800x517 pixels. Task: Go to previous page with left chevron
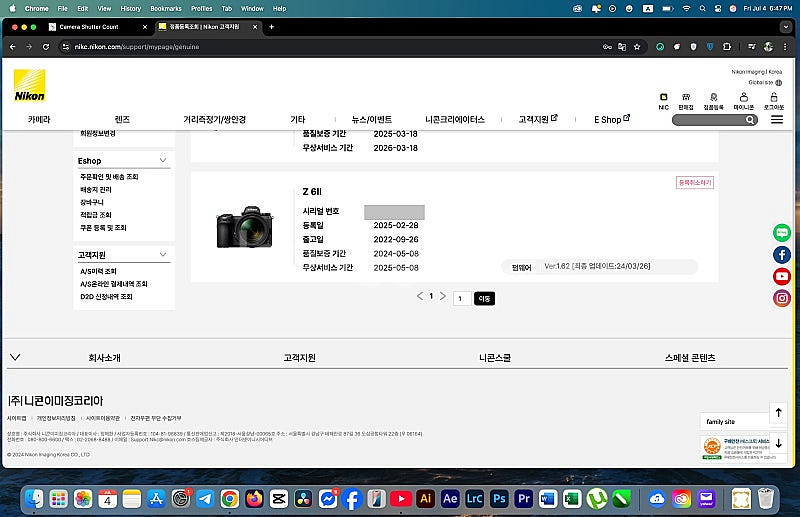[420, 296]
